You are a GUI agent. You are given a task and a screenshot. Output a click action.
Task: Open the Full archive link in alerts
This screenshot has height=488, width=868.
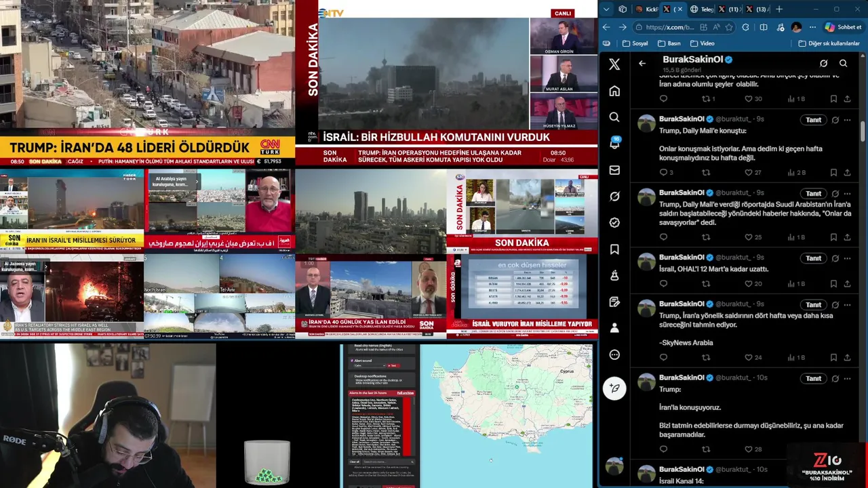(406, 392)
